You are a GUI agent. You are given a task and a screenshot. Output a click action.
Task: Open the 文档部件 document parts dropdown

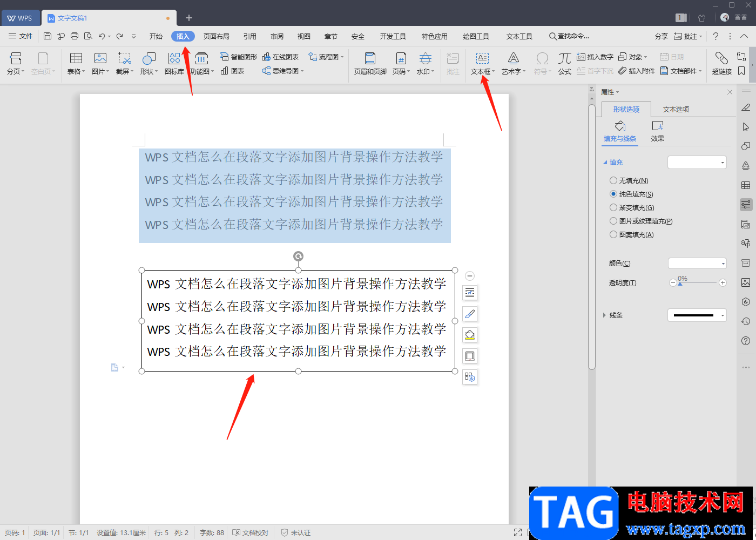pos(681,71)
